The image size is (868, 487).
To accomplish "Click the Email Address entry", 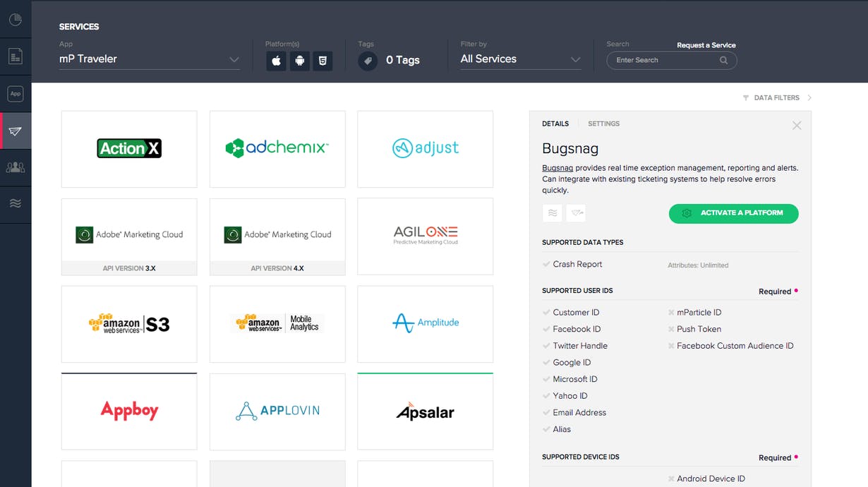I will (x=579, y=413).
